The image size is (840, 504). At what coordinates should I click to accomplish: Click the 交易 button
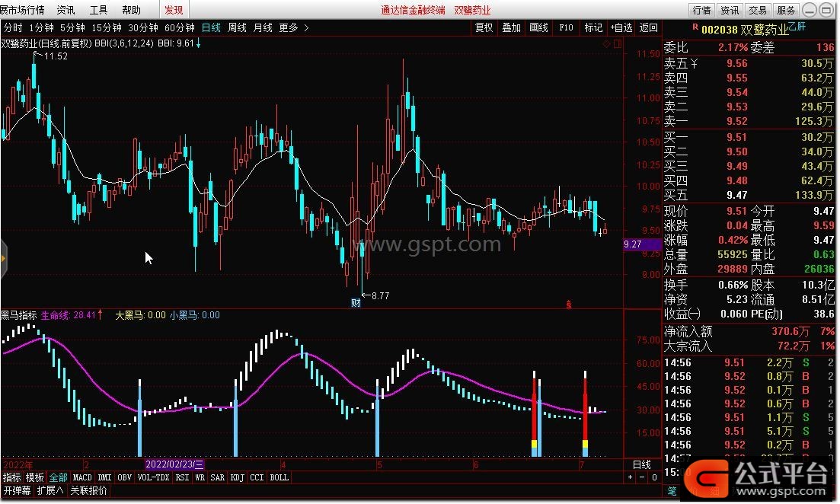coord(758,10)
